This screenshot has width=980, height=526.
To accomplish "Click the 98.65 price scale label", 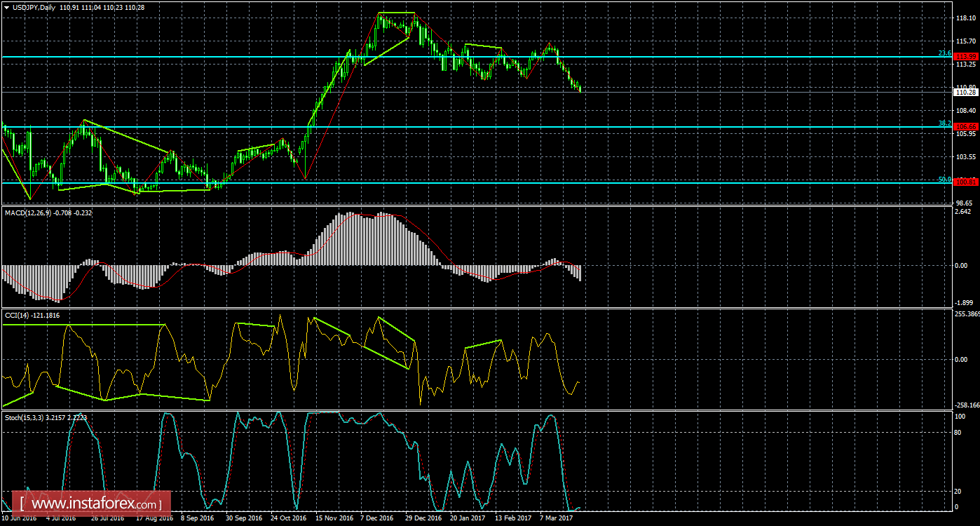I will [966, 203].
